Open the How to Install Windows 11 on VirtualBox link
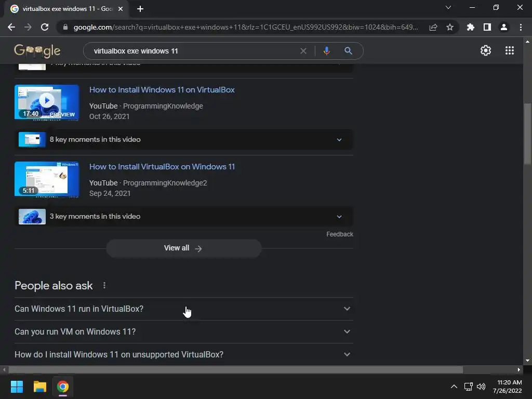The width and height of the screenshot is (532, 399). coord(162,90)
